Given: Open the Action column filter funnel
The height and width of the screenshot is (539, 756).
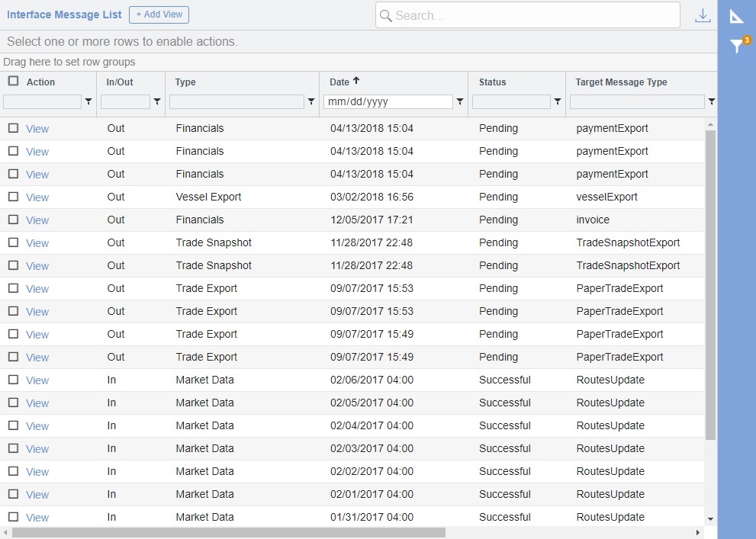Looking at the screenshot, I should tap(88, 101).
